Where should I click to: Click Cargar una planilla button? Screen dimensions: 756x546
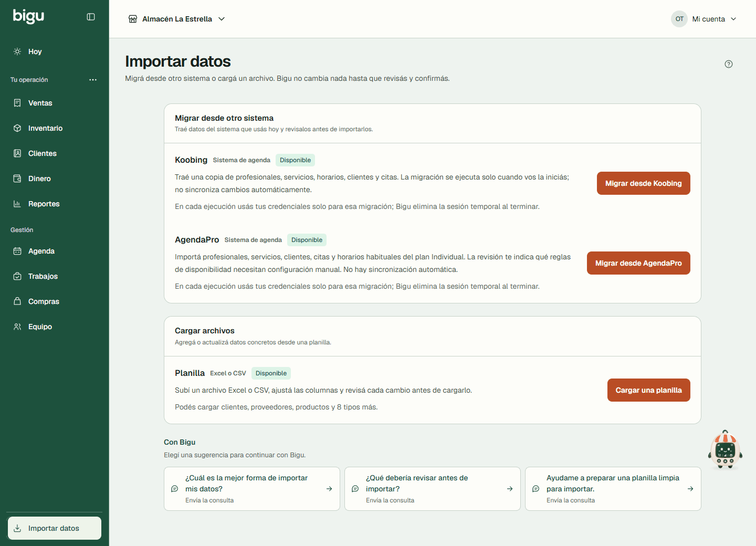648,390
